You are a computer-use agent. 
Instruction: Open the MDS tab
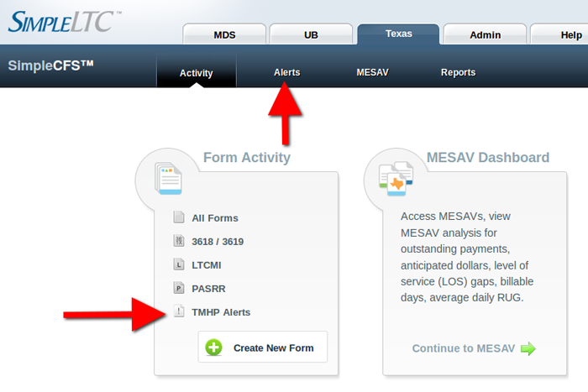point(224,34)
